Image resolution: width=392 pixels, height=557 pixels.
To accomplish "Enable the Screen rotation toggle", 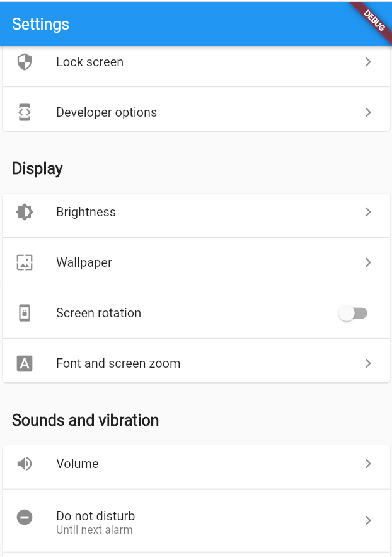I will click(x=353, y=313).
